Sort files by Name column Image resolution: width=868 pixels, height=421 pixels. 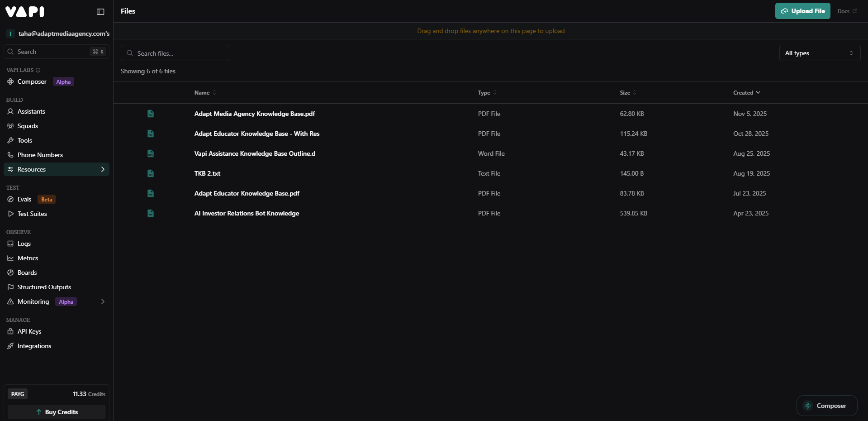coord(205,93)
